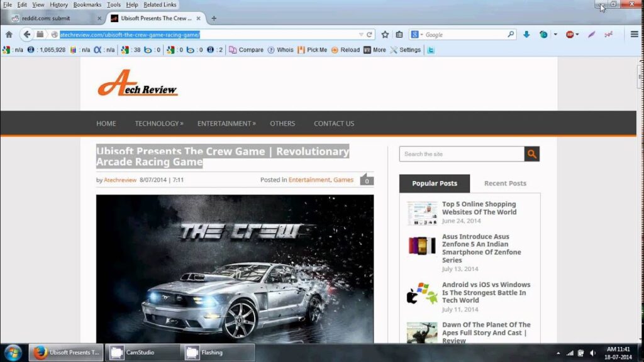
Task: Go to the HOME nav link
Action: click(x=106, y=124)
